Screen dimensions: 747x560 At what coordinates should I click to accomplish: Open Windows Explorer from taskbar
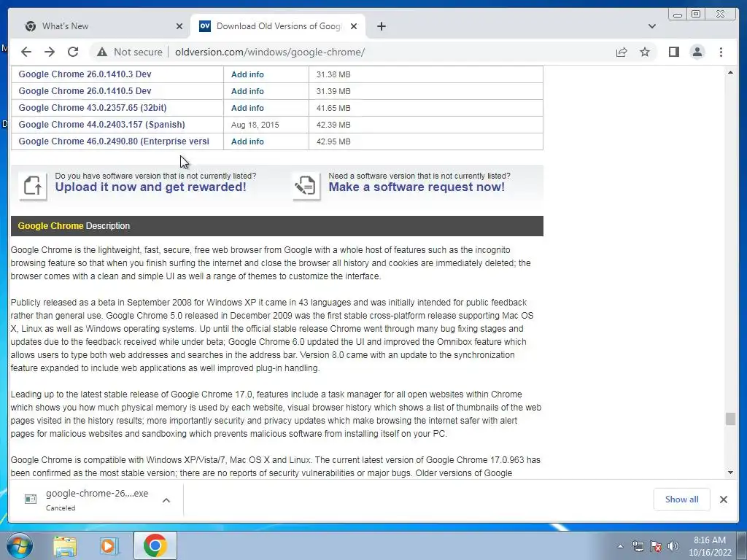(x=65, y=545)
